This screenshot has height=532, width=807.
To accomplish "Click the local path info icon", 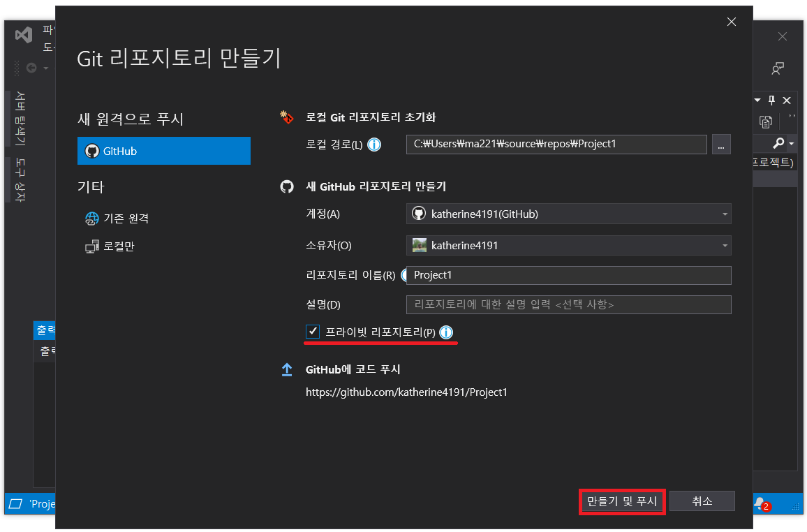I will coord(374,145).
